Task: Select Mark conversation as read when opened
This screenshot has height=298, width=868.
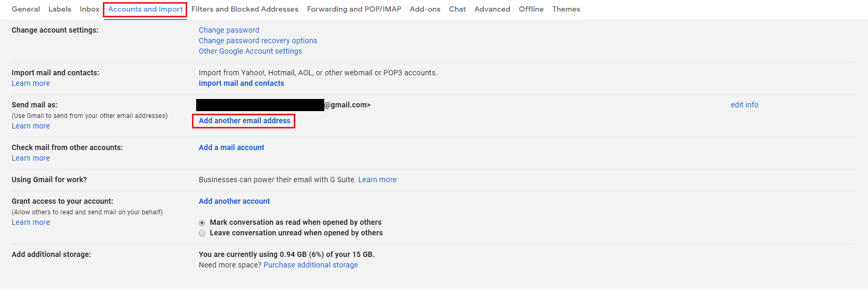Action: [202, 223]
